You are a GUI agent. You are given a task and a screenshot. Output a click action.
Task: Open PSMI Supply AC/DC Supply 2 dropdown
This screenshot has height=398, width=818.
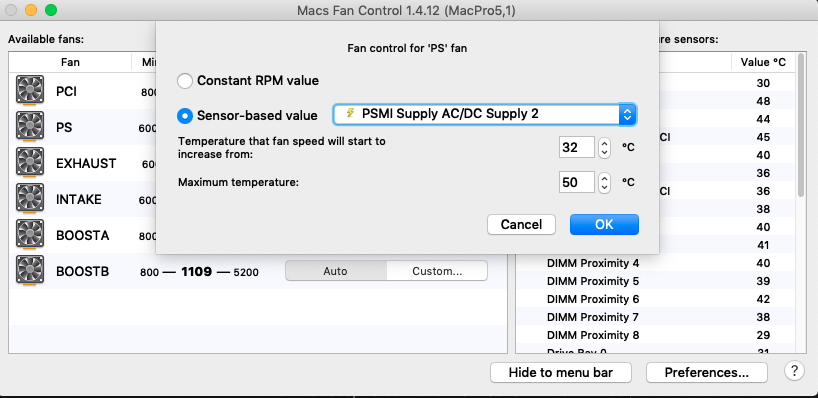point(485,114)
